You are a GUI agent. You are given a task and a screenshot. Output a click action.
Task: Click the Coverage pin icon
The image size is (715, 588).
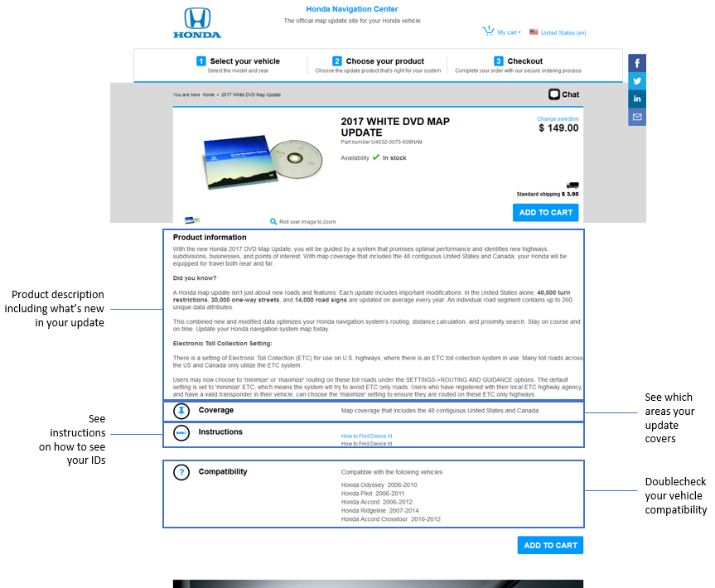[181, 411]
